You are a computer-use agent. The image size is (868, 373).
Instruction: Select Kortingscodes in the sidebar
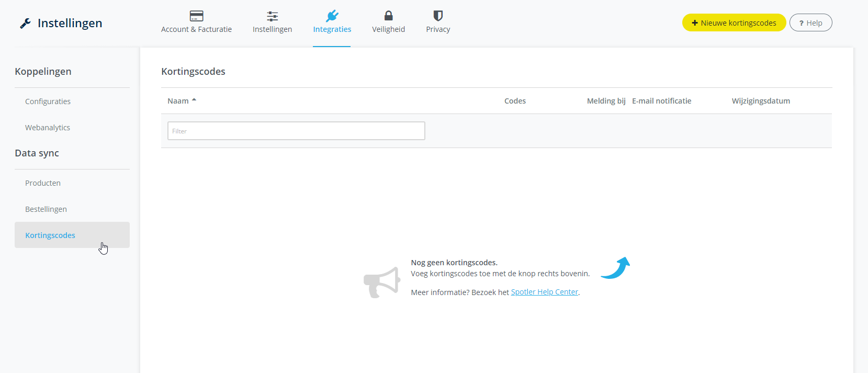[50, 235]
